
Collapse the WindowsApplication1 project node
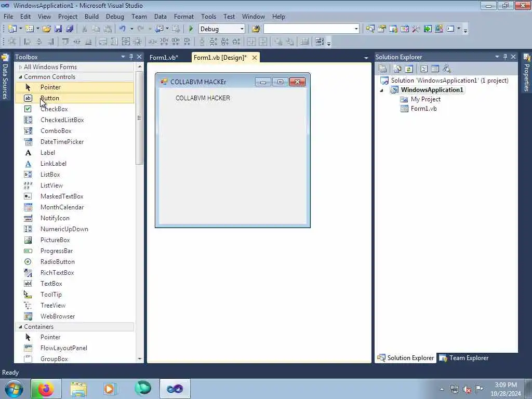click(x=382, y=90)
